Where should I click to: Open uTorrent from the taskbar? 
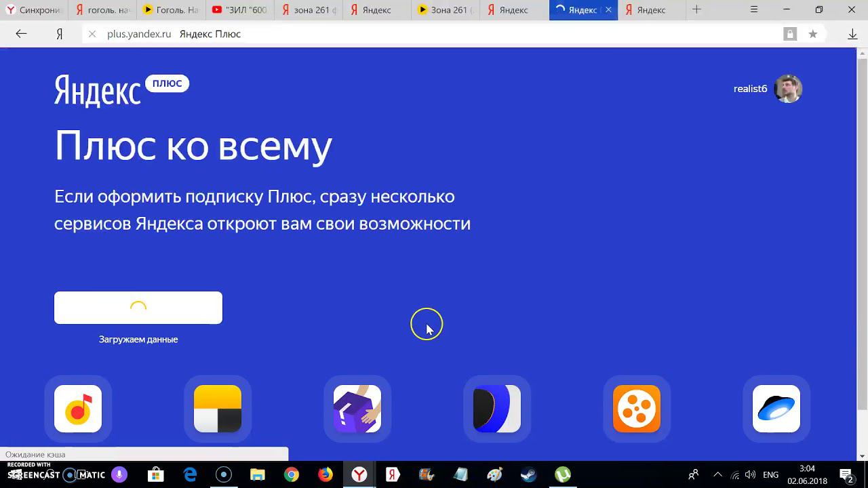[562, 474]
